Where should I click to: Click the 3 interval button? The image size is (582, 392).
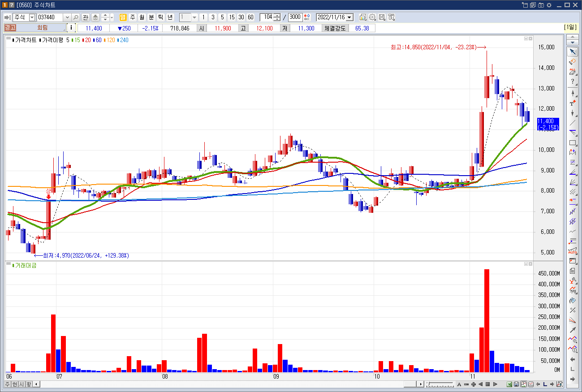(213, 17)
